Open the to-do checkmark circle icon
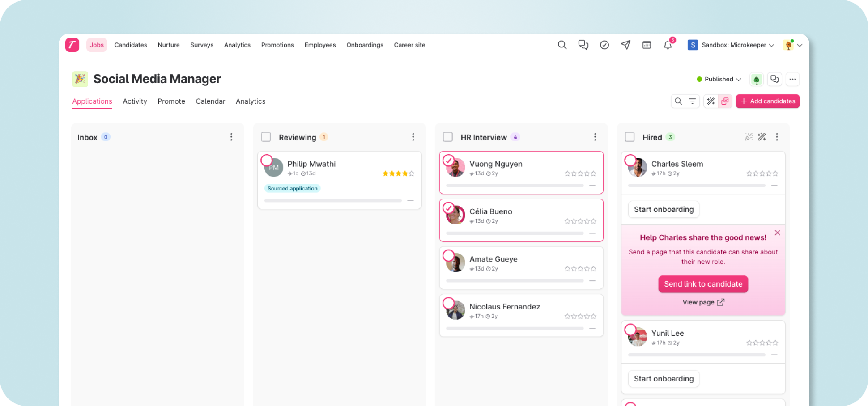This screenshot has width=868, height=406. point(604,45)
